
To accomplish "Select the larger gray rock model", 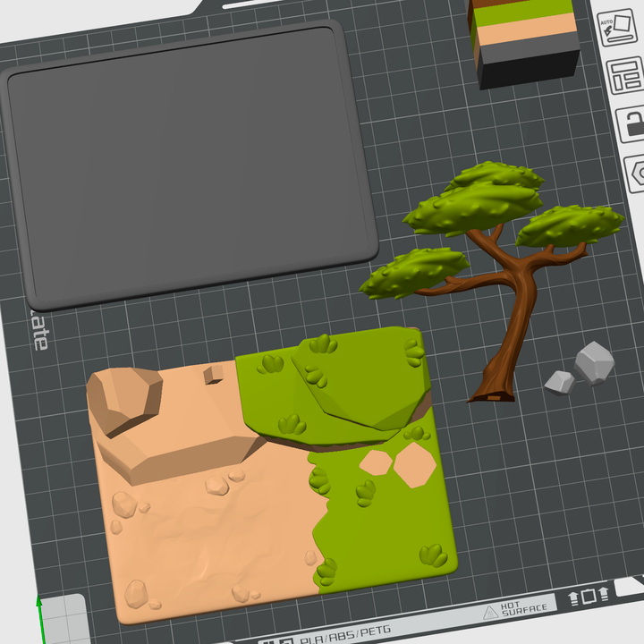I will point(594,362).
